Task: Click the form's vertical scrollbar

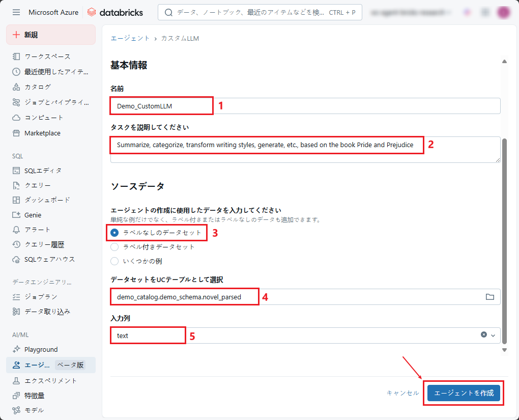Action: coord(504,229)
